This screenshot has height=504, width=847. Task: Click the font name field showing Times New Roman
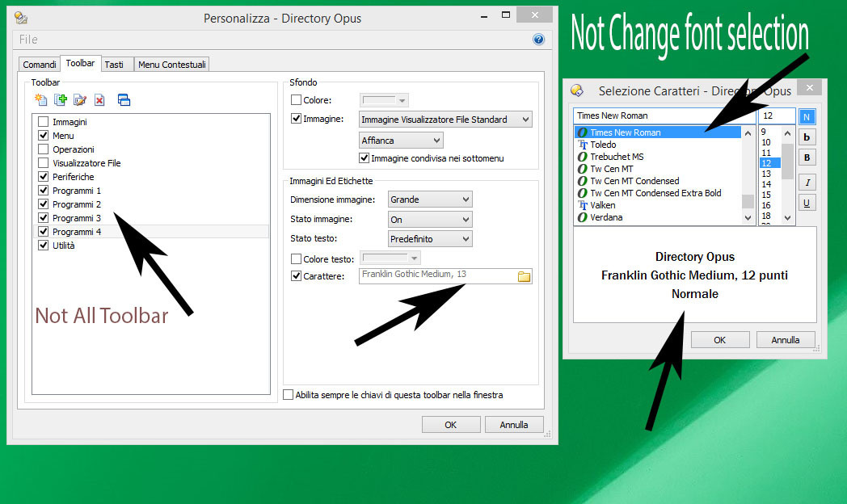coord(664,115)
